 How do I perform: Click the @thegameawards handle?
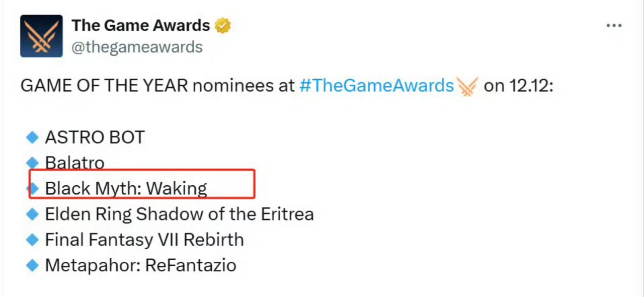(137, 47)
